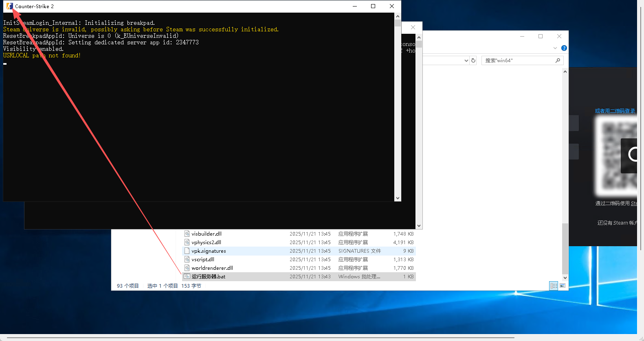Click the vpk.signatures file icon

[187, 251]
